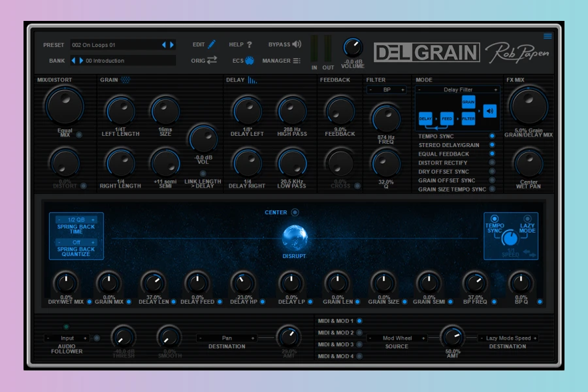588x392 pixels.
Task: Click the HELP question mark icon
Action: pyautogui.click(x=249, y=44)
